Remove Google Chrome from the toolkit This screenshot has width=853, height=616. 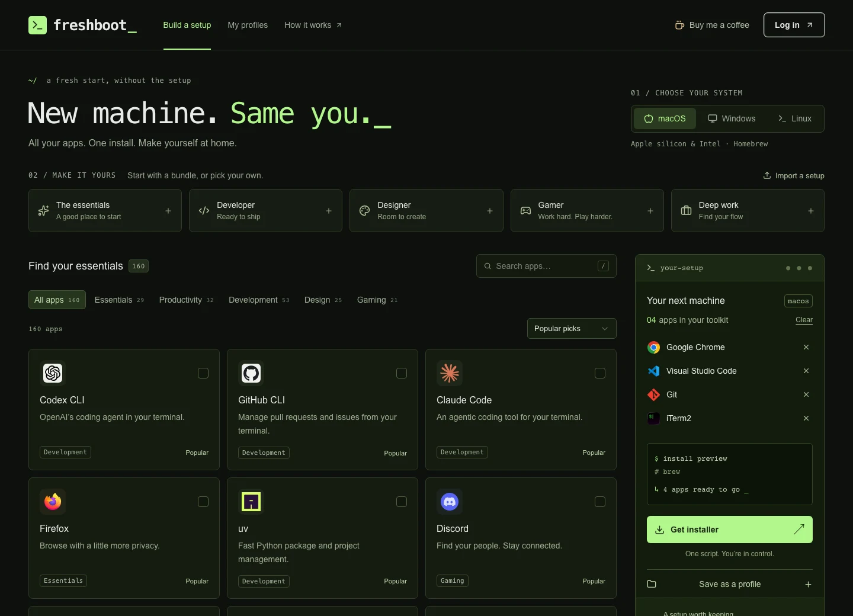coord(806,347)
